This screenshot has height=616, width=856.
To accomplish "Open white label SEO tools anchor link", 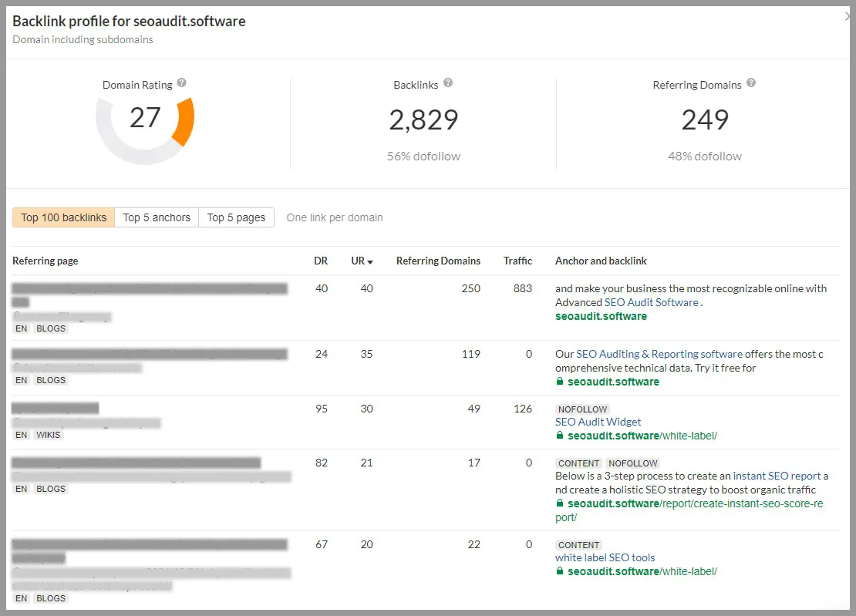I will click(605, 557).
